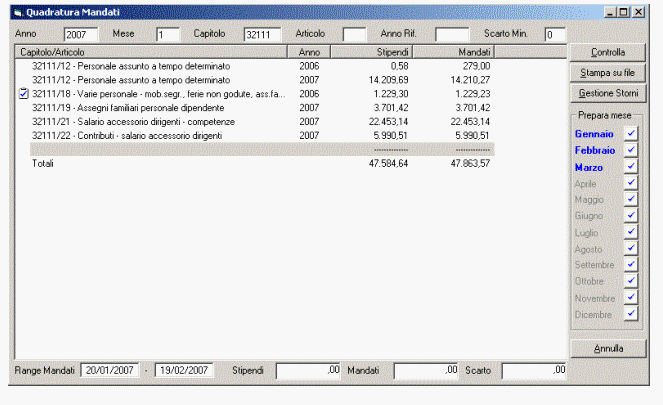Click into the Capitolo field
The image size is (663, 405).
tap(262, 34)
